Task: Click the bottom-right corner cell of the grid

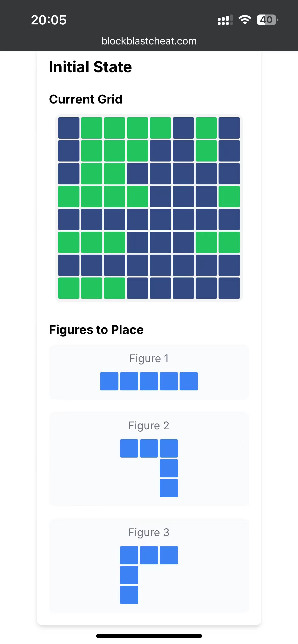Action: [x=229, y=288]
